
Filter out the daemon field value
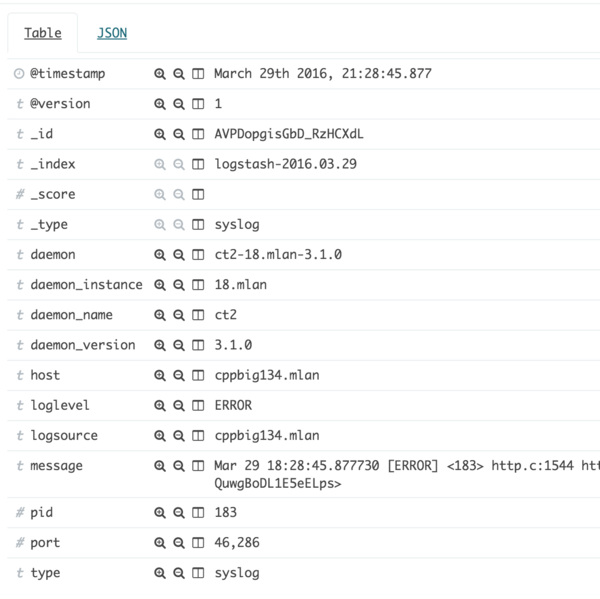pyautogui.click(x=179, y=255)
